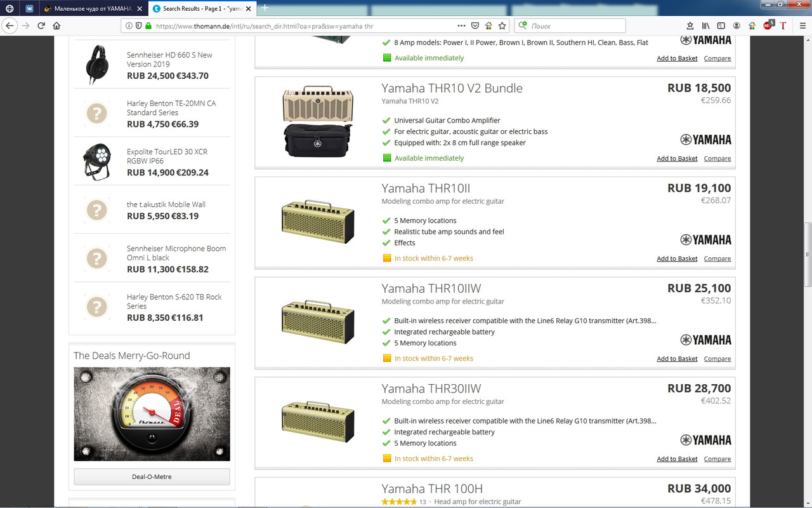Click 'In stock within 6-7 weeks' for THR10II
This screenshot has width=812, height=508.
click(x=434, y=258)
